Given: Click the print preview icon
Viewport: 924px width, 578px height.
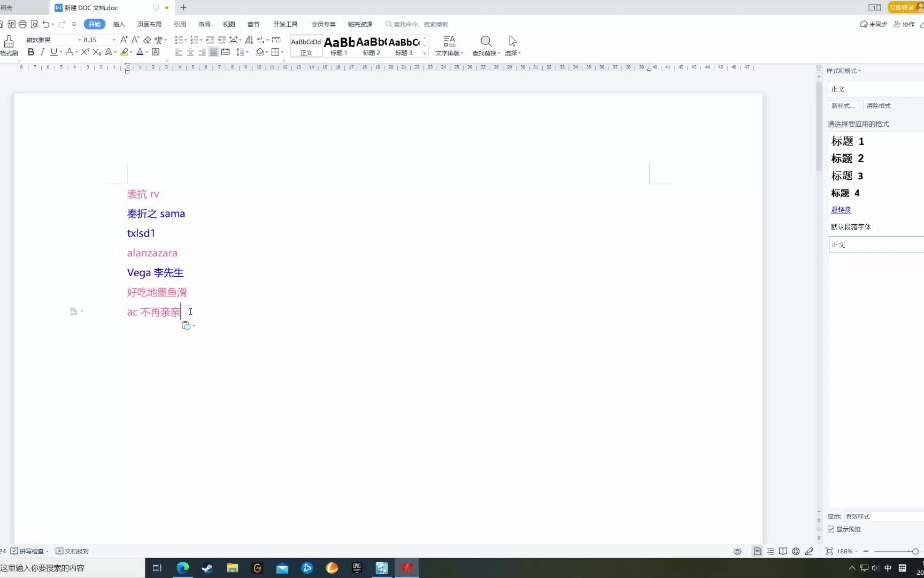Looking at the screenshot, I should point(34,24).
